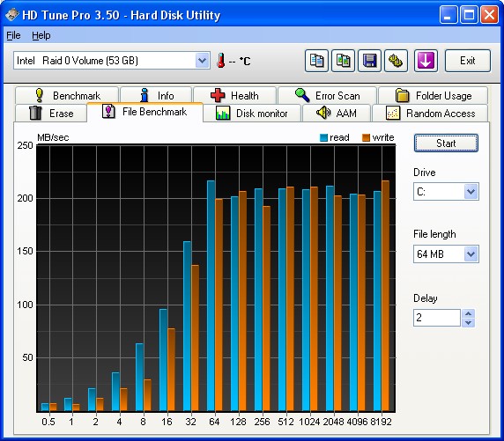Select the Erase tab with trash icon

tap(51, 113)
